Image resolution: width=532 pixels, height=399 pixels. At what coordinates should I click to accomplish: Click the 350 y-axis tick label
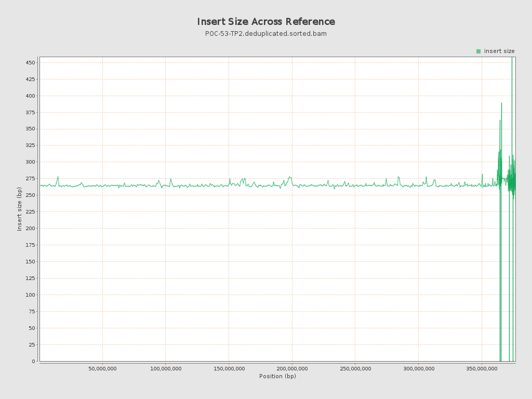30,129
